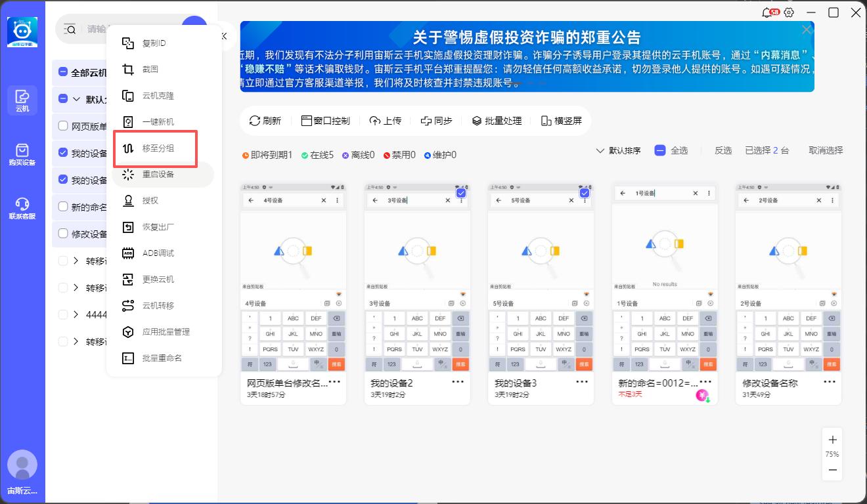Screen dimensions: 867x504
Task: Toggle the 全选 select all checkbox
Action: pos(660,150)
